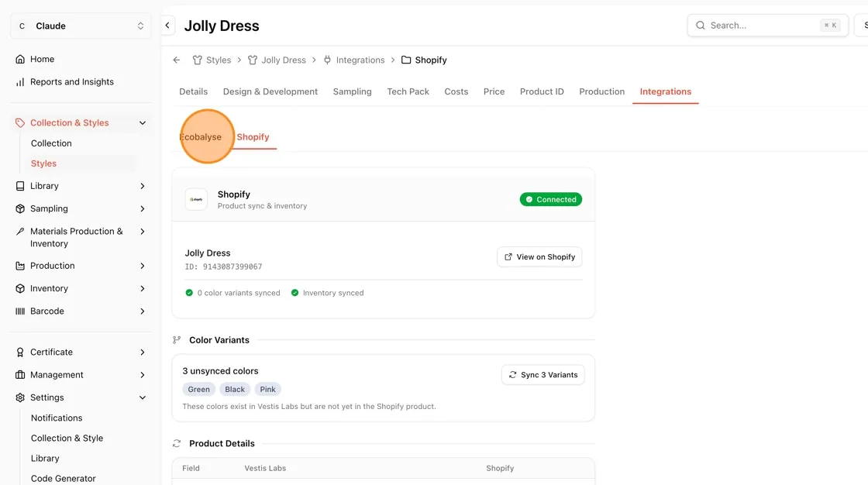Click the Home house icon in sidebar
This screenshot has height=485, width=868.
tap(20, 59)
